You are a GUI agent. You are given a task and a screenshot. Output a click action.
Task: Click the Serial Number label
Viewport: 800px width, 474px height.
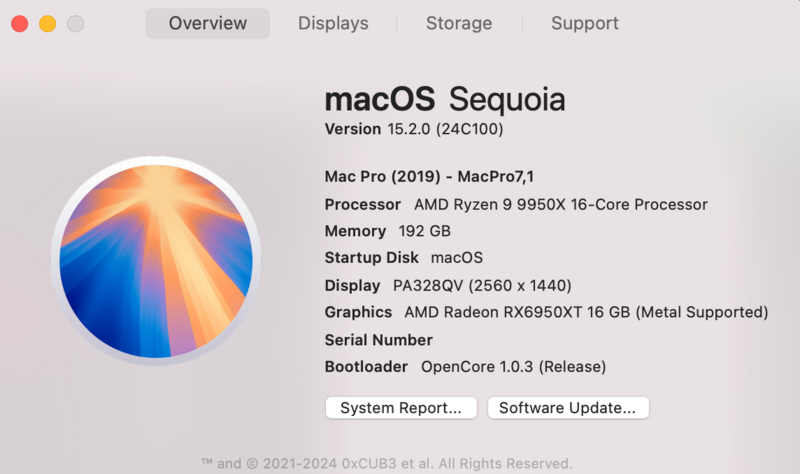(379, 340)
